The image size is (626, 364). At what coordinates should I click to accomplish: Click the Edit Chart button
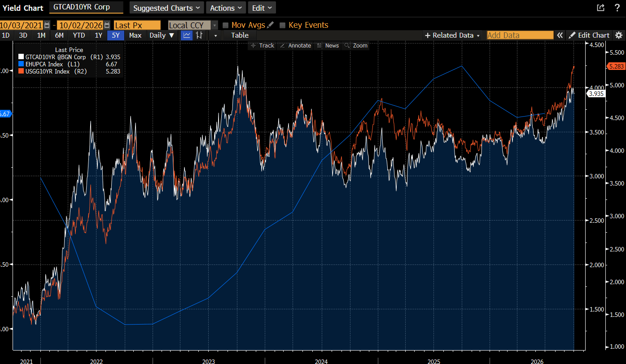589,35
